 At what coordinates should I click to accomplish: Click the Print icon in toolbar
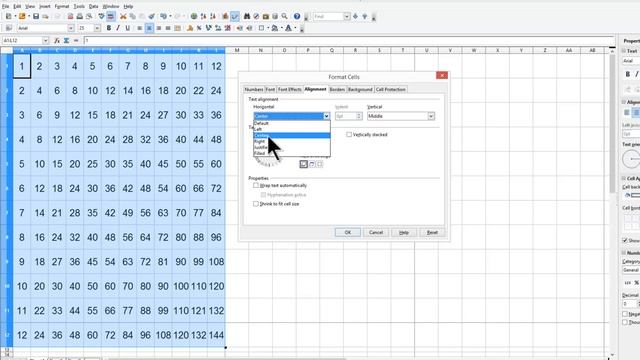[x=80, y=16]
